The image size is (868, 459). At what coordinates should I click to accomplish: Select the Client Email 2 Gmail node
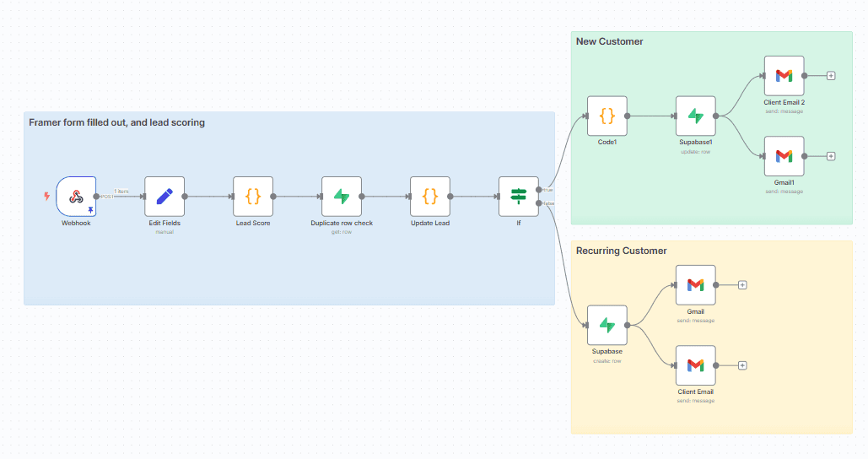point(784,76)
